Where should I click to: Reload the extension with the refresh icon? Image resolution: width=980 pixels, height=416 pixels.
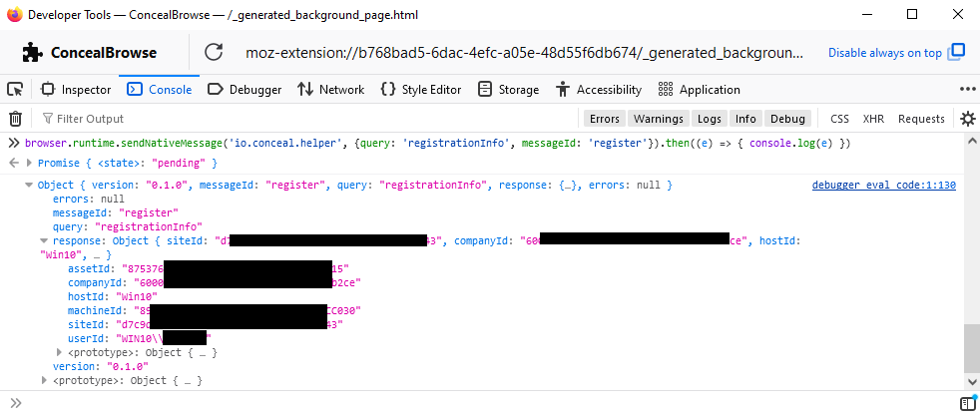click(x=214, y=53)
